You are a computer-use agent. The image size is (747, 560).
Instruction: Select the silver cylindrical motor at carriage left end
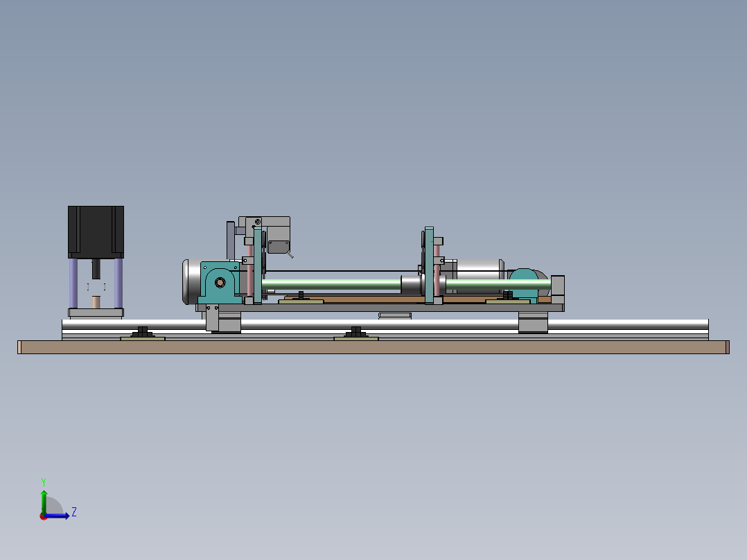point(191,282)
